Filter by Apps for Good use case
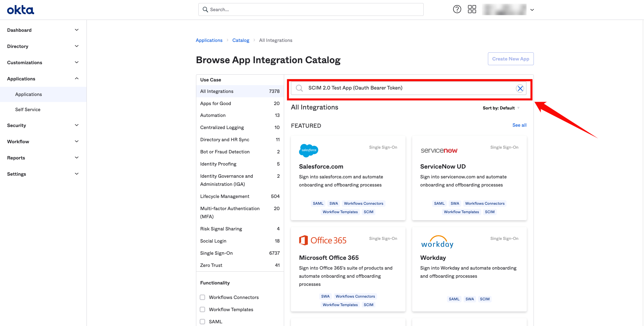The width and height of the screenshot is (644, 326). point(240,103)
